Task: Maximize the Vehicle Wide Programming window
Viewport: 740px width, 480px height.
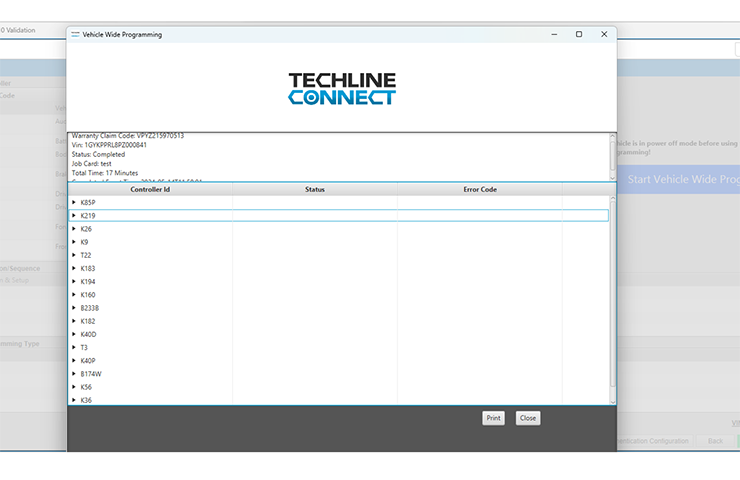Action: pyautogui.click(x=579, y=34)
